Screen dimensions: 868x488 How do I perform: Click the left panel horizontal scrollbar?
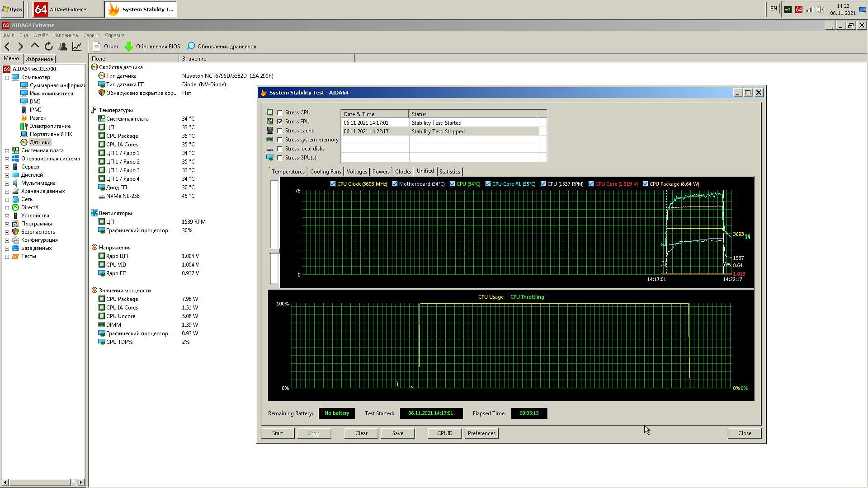41,483
